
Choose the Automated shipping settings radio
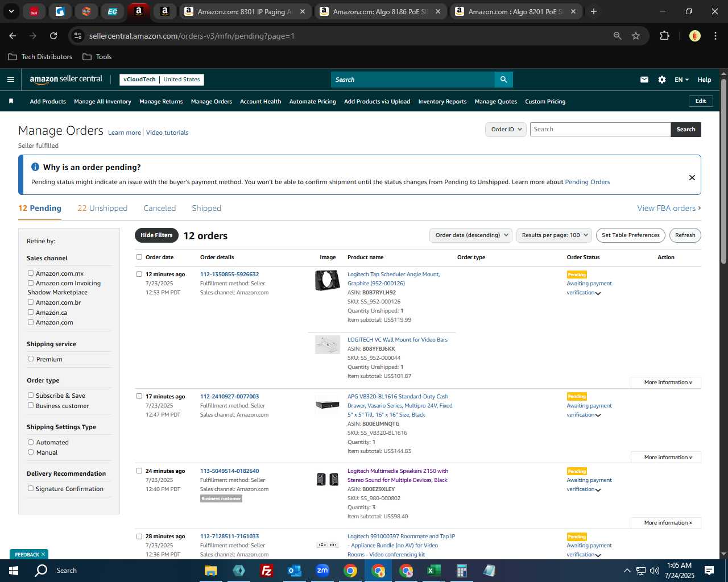coord(31,442)
